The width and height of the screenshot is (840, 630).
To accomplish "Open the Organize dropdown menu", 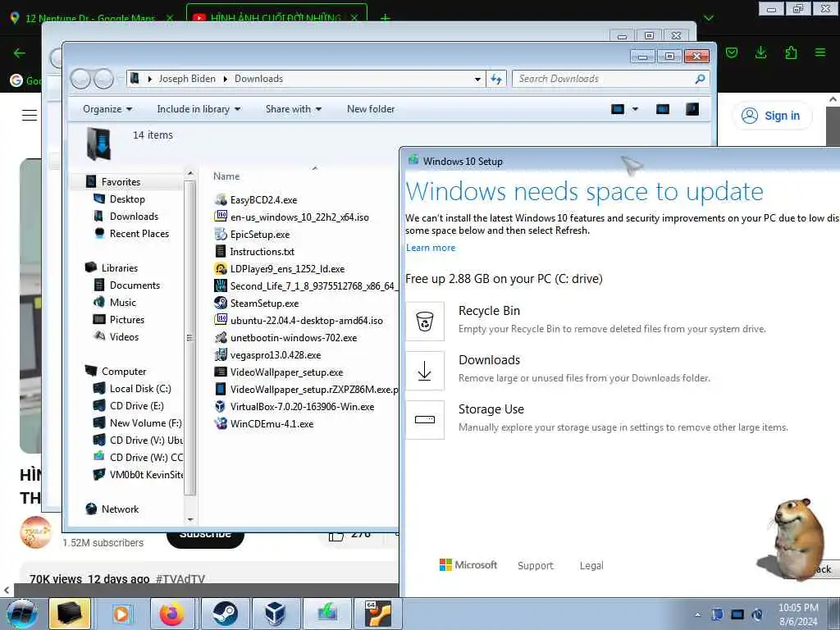I will click(x=107, y=109).
